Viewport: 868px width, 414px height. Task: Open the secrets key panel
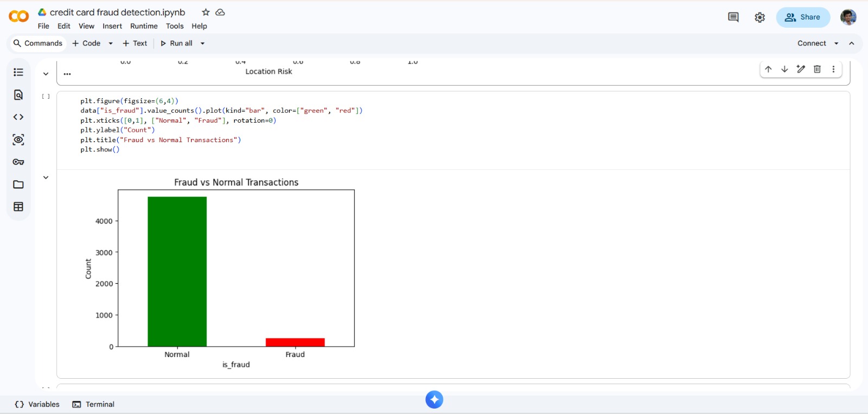click(18, 162)
